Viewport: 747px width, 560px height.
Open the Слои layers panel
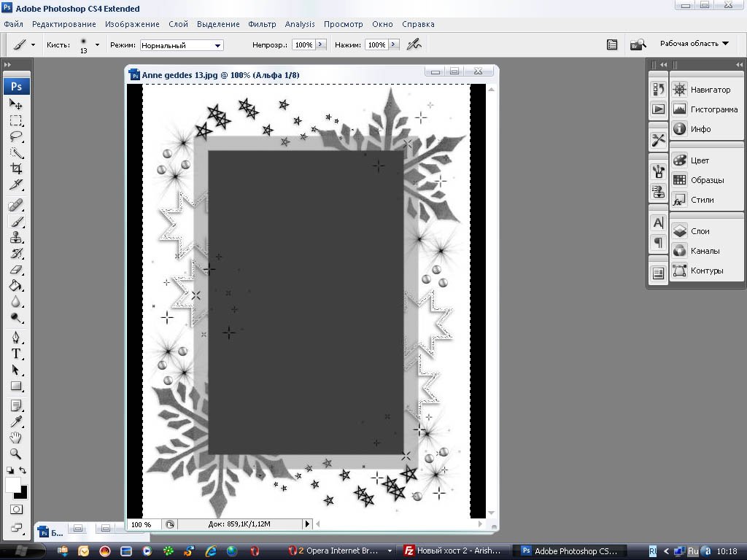[706, 231]
